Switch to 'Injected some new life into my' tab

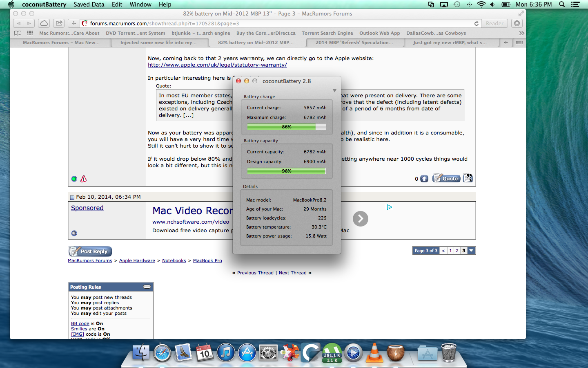[x=158, y=43]
